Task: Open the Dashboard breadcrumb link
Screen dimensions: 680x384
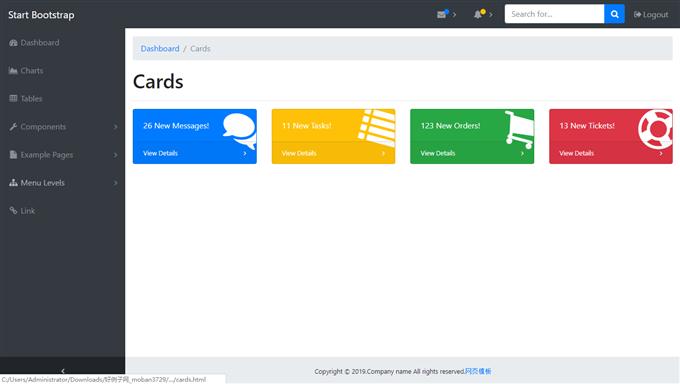Action: tap(160, 49)
